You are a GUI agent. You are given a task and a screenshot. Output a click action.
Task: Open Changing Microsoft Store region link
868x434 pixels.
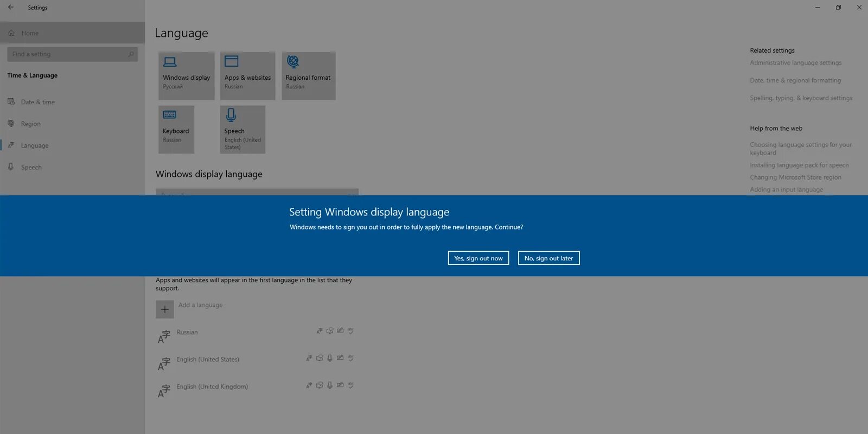pyautogui.click(x=796, y=177)
